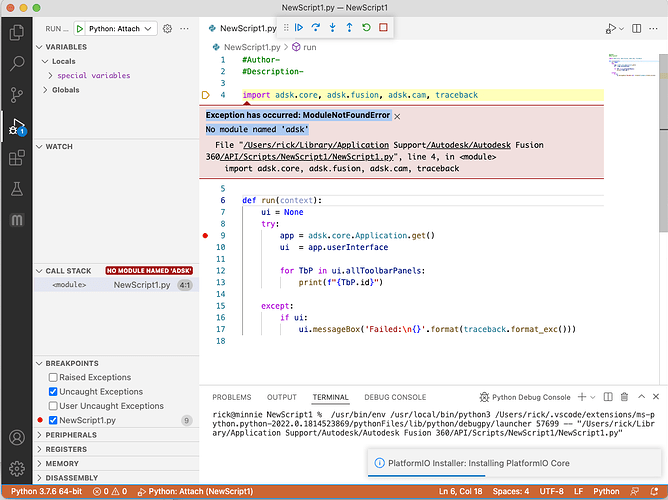Kill terminal with trash icon
668x500 pixels.
point(624,397)
